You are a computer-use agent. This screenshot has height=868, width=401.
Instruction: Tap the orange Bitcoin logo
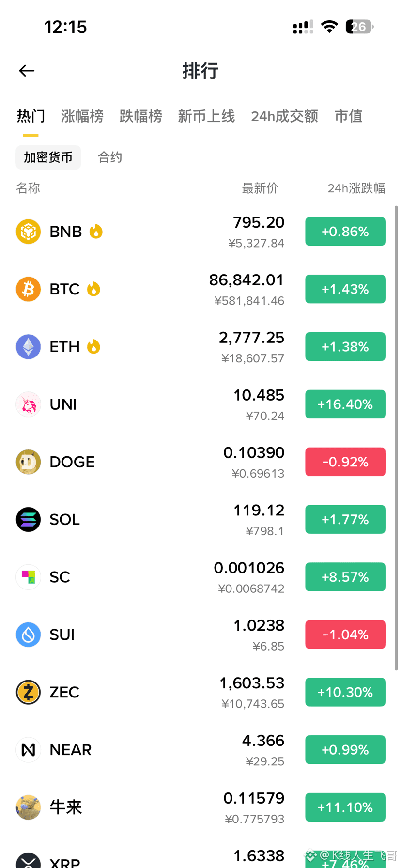click(28, 289)
